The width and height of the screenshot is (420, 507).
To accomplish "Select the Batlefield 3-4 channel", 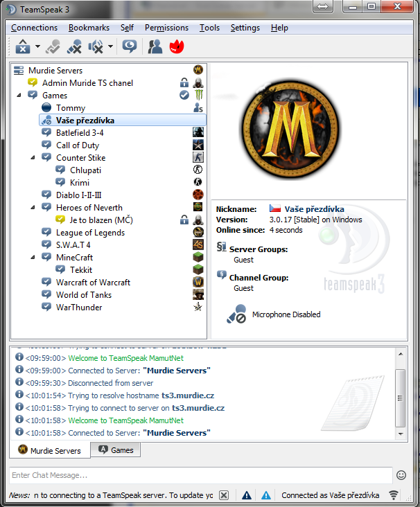I will 80,132.
